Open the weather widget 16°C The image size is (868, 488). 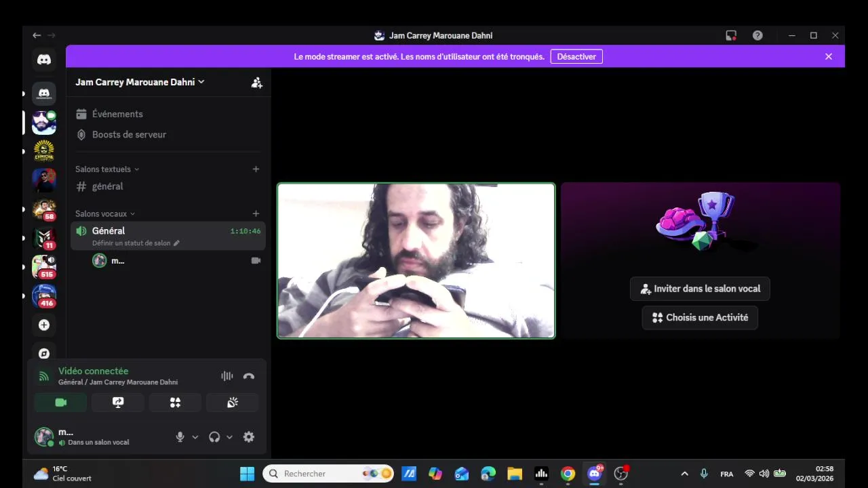62,474
